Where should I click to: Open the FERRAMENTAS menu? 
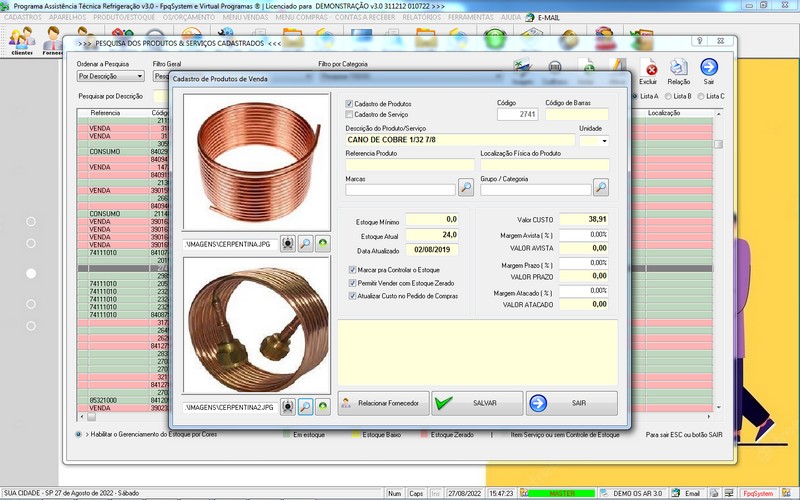click(470, 18)
